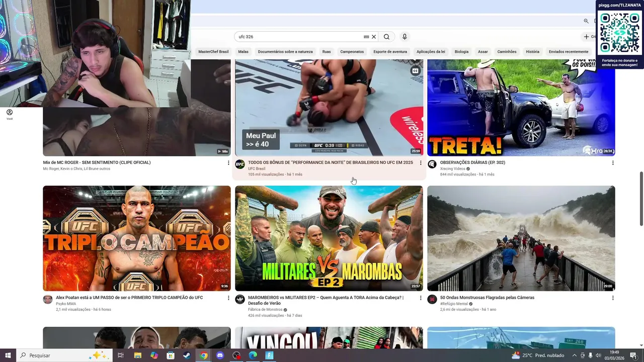Screen dimensions: 644x362
Task: Open the 25°C Pred. nublado weather widget
Action: pyautogui.click(x=537, y=355)
